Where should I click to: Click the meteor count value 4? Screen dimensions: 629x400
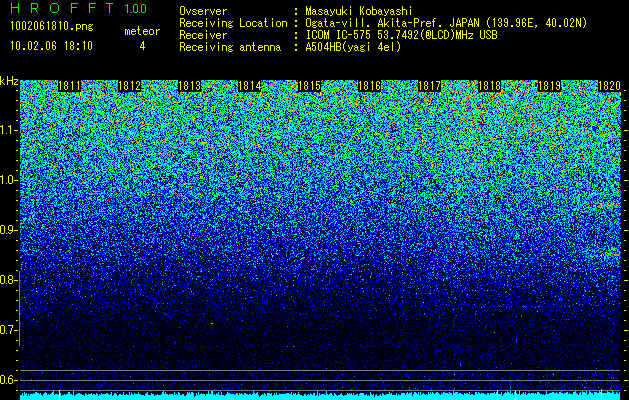pyautogui.click(x=142, y=46)
